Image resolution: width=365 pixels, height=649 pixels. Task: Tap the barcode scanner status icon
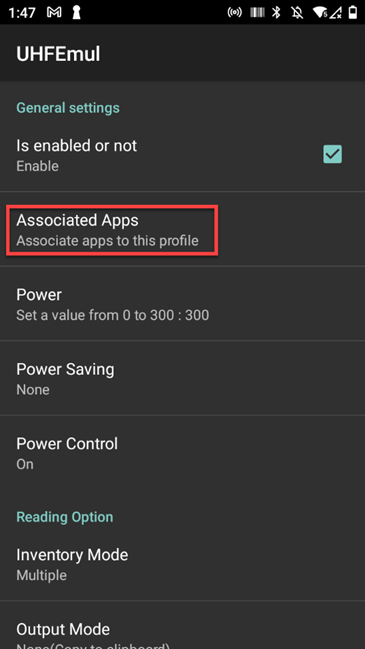click(257, 12)
